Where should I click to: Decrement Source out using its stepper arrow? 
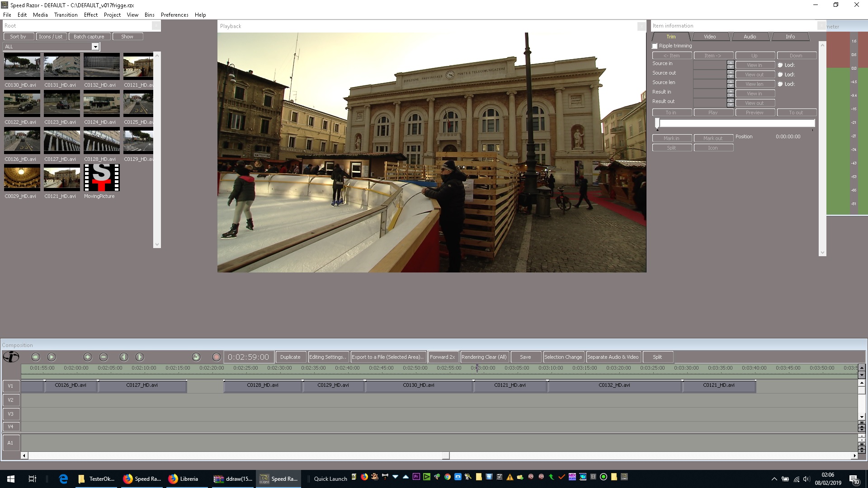(x=730, y=75)
